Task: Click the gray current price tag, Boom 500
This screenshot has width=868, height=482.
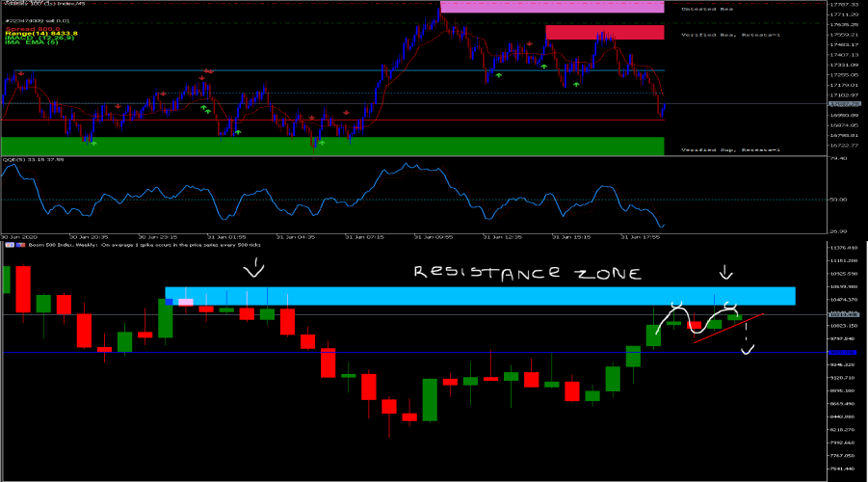Action: click(x=844, y=314)
